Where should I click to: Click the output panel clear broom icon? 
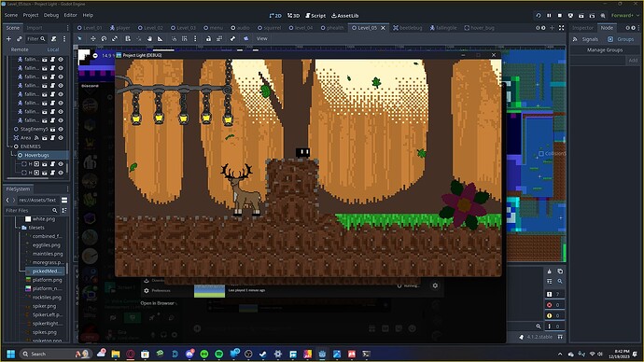[549, 271]
